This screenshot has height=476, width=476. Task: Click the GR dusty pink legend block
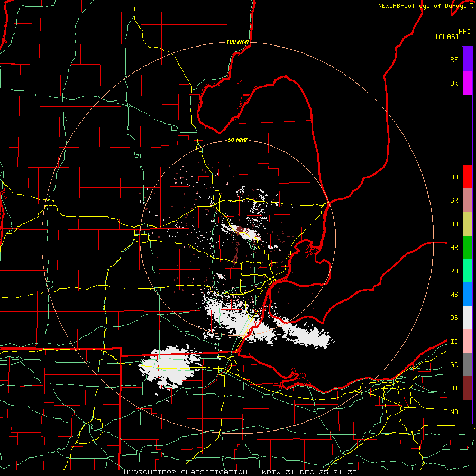(x=467, y=200)
